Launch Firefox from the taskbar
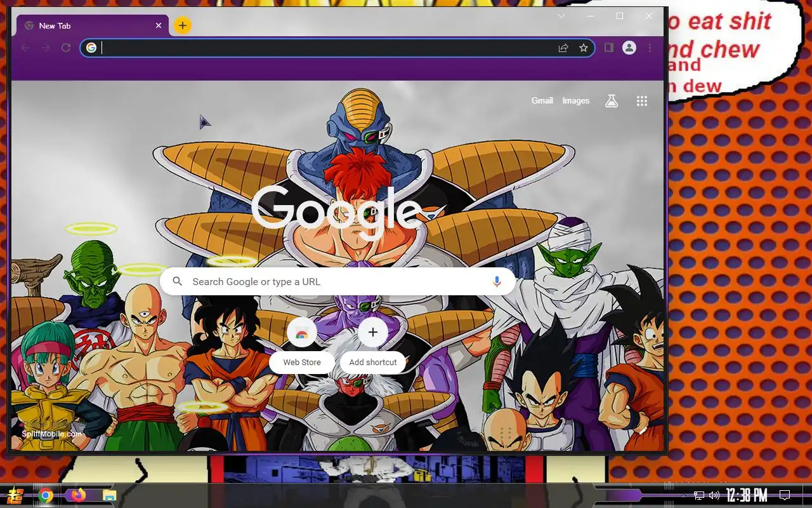Viewport: 812px width, 508px height. (x=79, y=495)
